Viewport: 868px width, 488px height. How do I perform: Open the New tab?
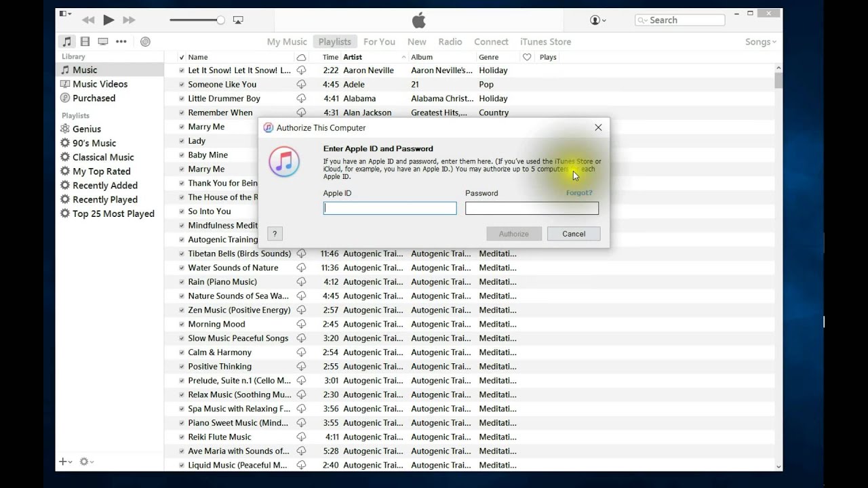click(417, 41)
